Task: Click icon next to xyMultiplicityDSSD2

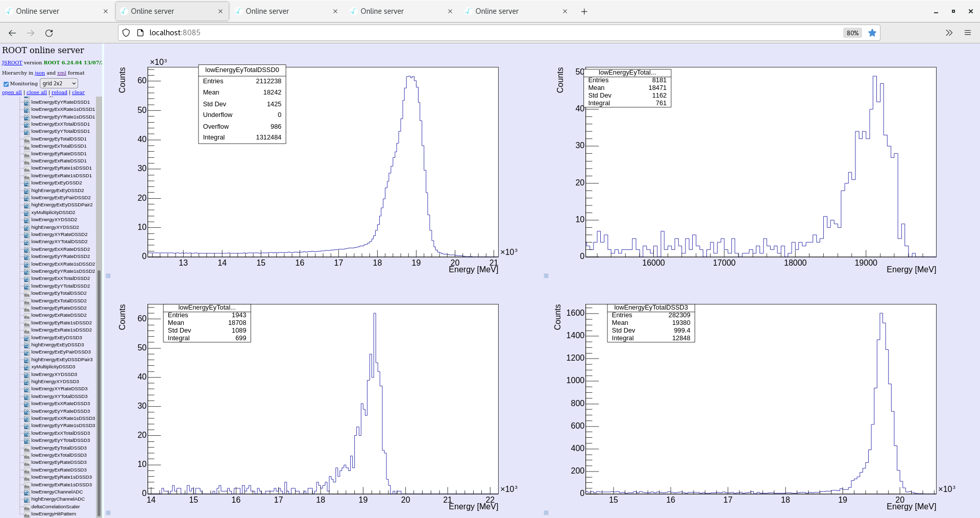Action: pyautogui.click(x=27, y=213)
